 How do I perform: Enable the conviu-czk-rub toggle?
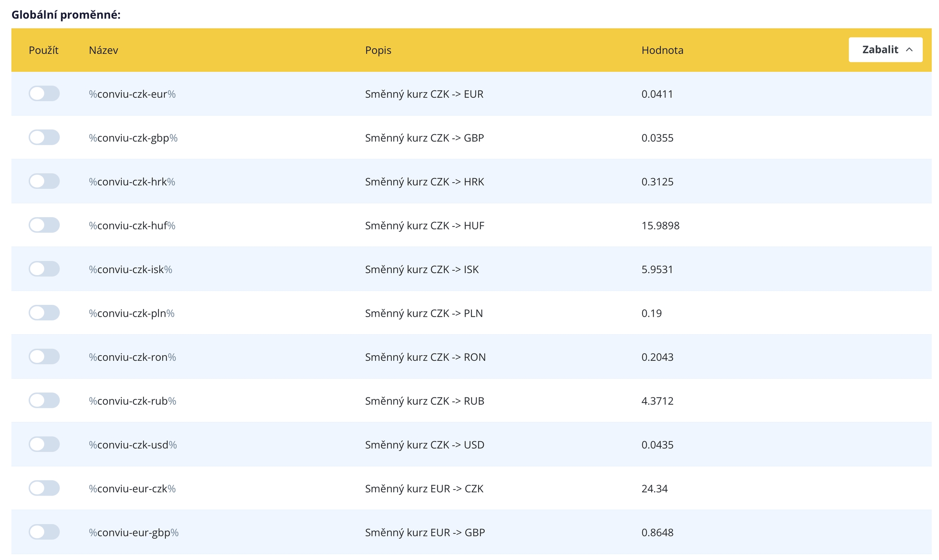click(44, 400)
